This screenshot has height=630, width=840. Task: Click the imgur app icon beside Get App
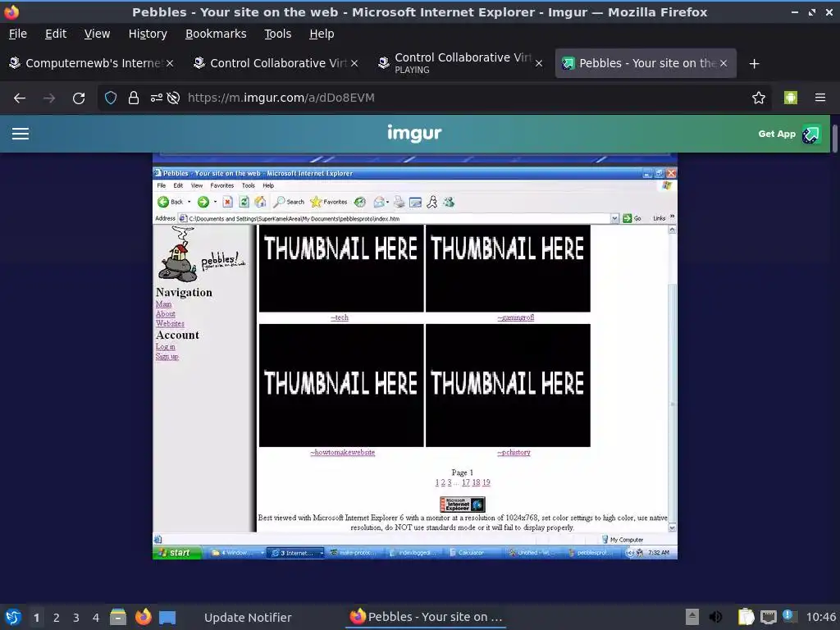click(x=810, y=134)
